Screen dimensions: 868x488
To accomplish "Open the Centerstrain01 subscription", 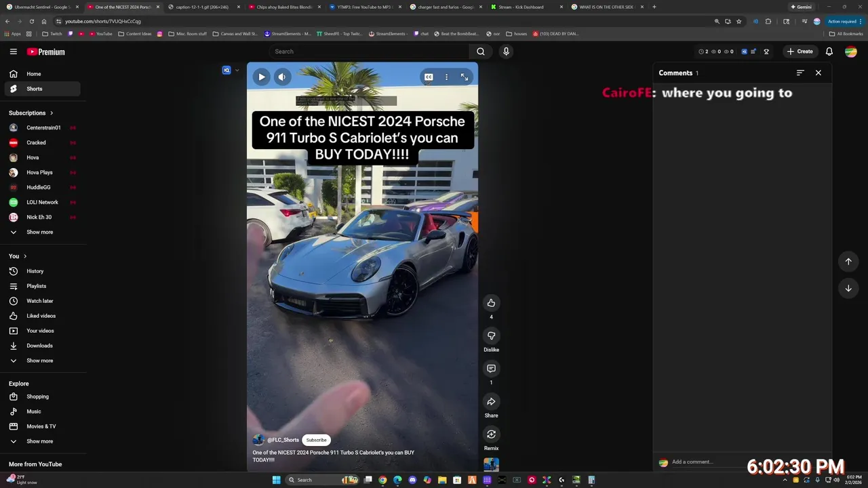I will tap(43, 127).
